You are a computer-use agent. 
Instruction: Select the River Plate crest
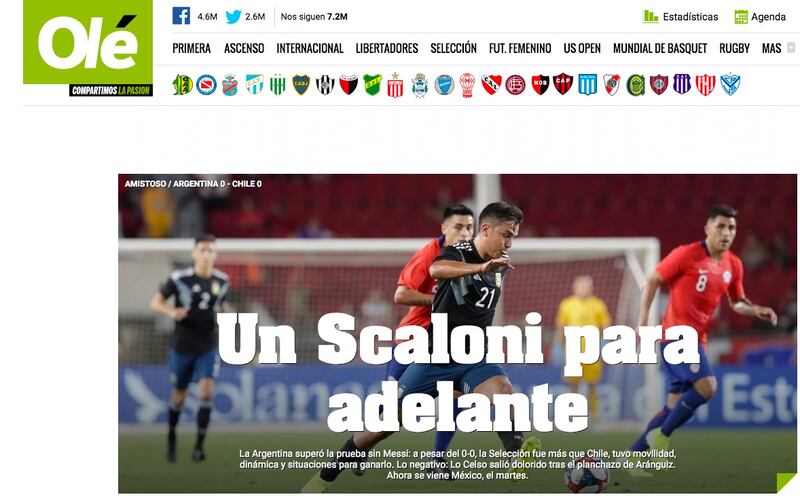tap(611, 85)
